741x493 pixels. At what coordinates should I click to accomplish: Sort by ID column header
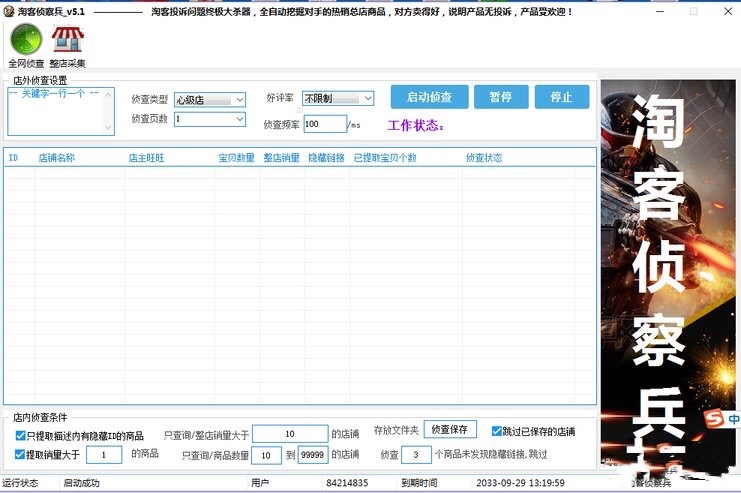13,158
